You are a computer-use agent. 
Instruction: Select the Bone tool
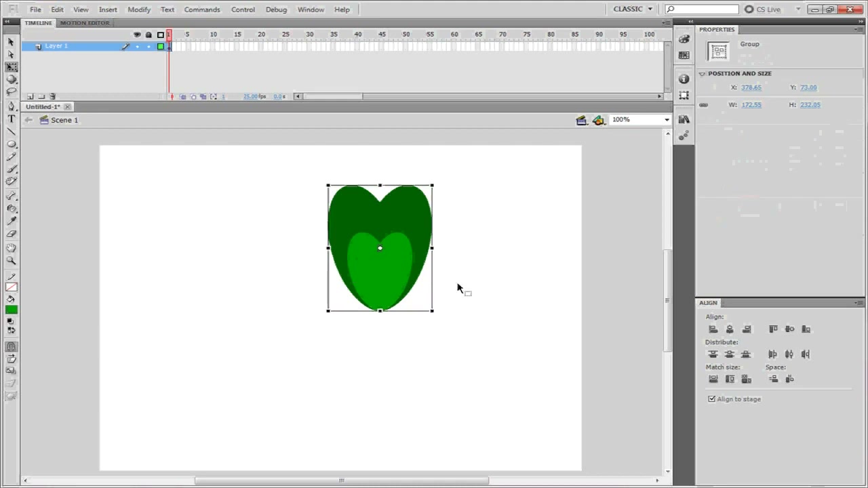(11, 196)
